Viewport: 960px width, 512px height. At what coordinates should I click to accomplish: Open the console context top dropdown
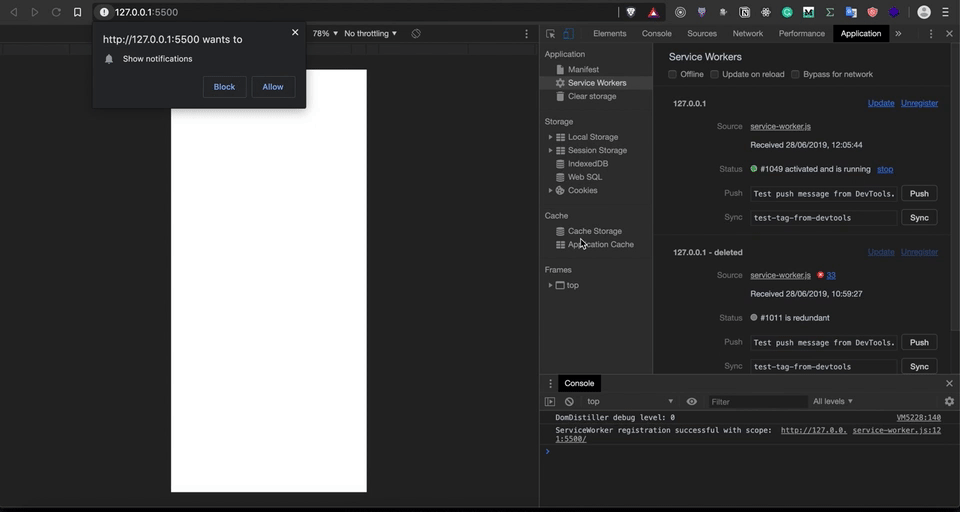tap(629, 402)
